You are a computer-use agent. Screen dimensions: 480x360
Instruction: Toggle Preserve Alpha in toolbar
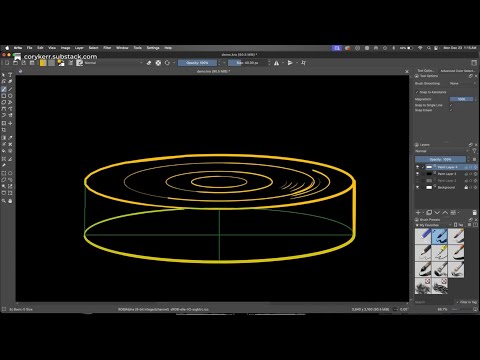coord(158,63)
